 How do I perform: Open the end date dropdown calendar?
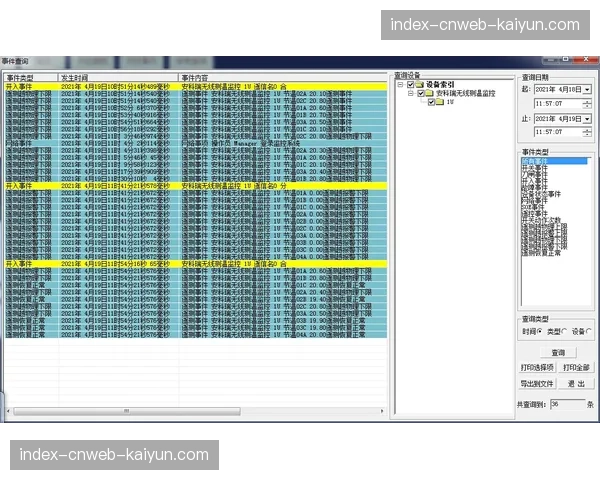coord(587,119)
